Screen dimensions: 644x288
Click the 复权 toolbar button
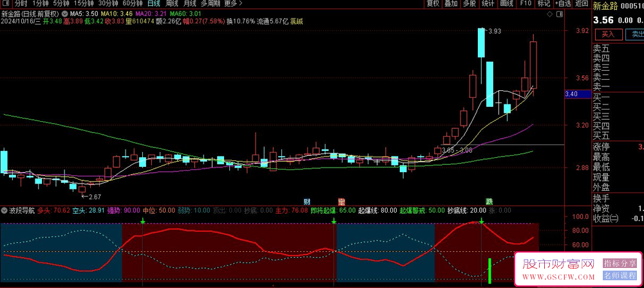(x=433, y=4)
